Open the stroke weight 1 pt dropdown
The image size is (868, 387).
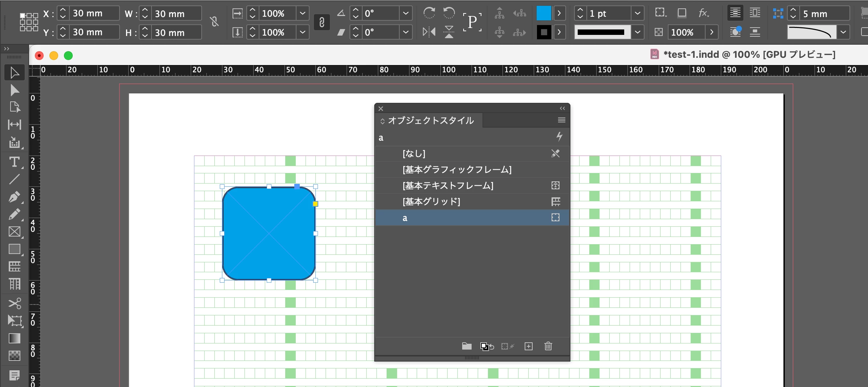[638, 13]
